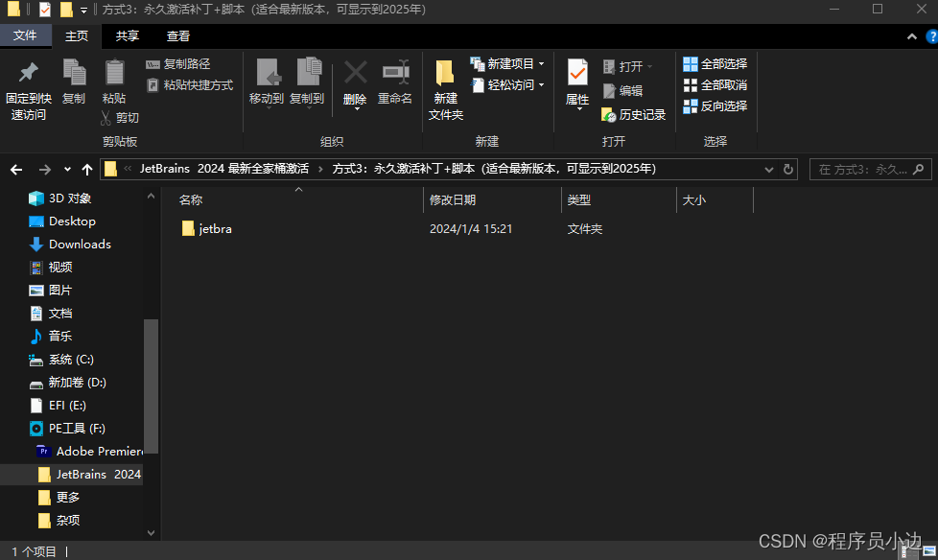Viewport: 938px width, 560px height.
Task: Open System (C:) drive
Action: tap(61, 359)
